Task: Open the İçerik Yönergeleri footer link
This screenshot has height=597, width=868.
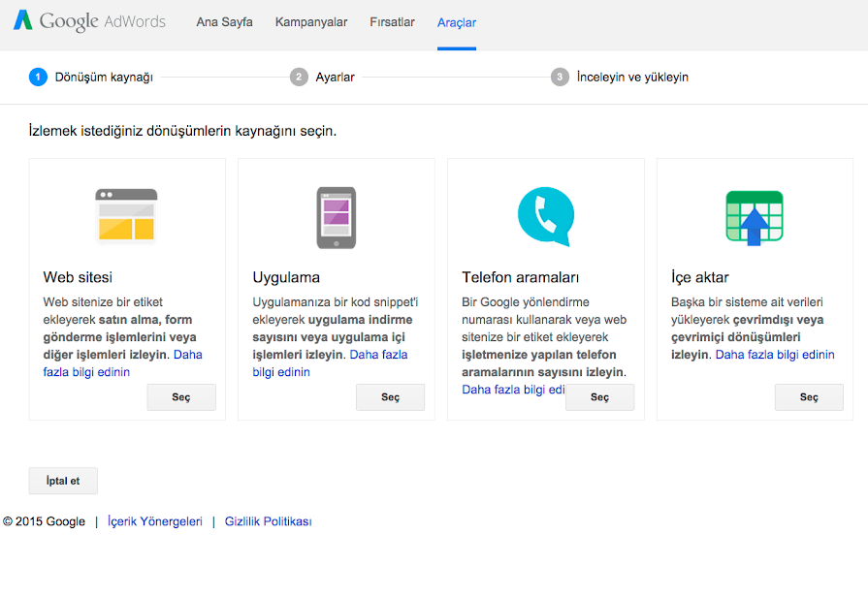Action: pos(155,521)
